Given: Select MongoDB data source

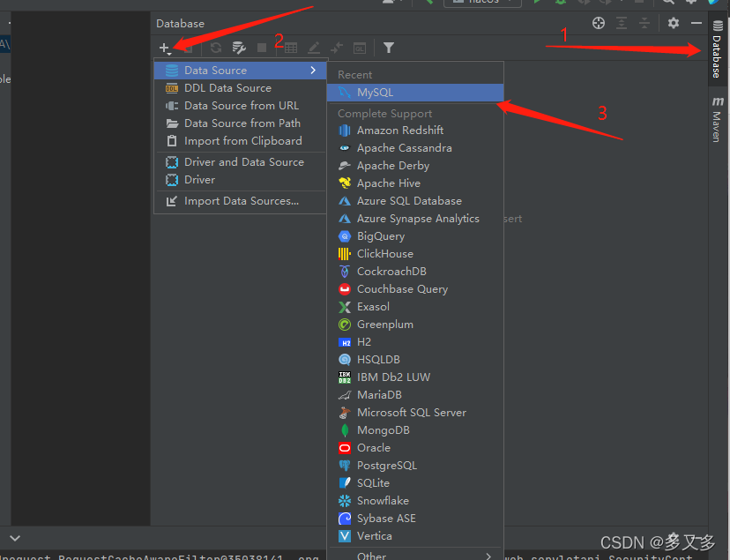Looking at the screenshot, I should coord(415,430).
